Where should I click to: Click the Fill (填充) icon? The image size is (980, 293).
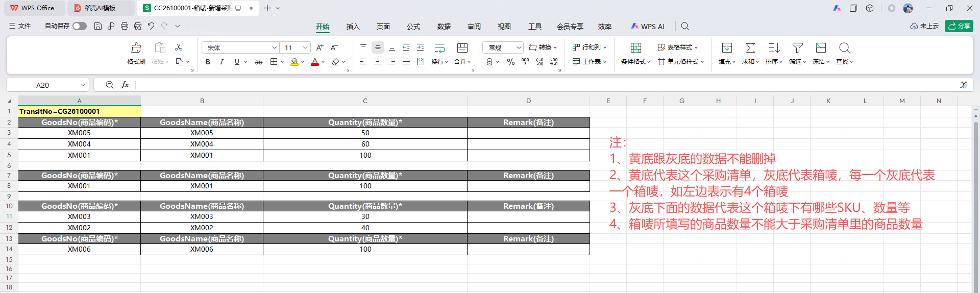(x=727, y=48)
